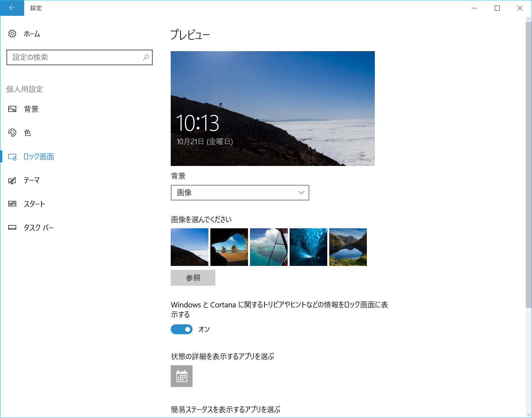Select the ロック画面 lock screen icon
Screen dimensions: 532x418
(12, 157)
